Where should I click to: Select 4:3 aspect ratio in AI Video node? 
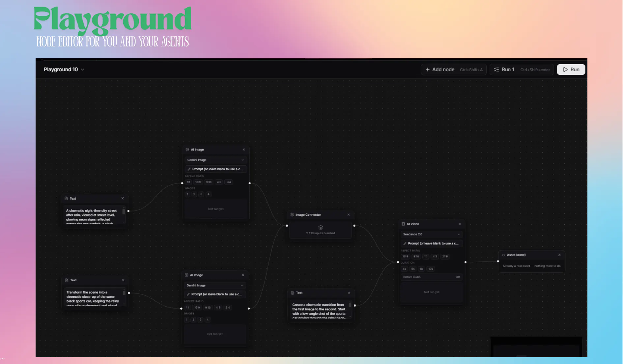(x=435, y=257)
